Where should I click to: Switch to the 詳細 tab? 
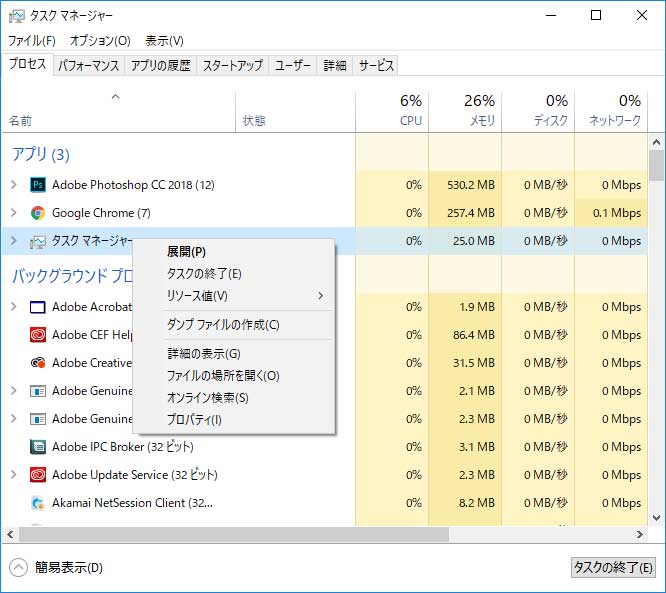tap(335, 66)
